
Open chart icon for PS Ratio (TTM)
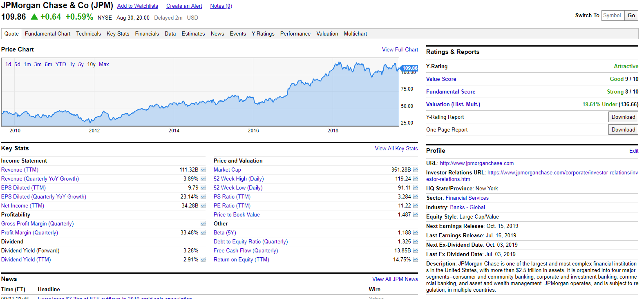coord(416,197)
